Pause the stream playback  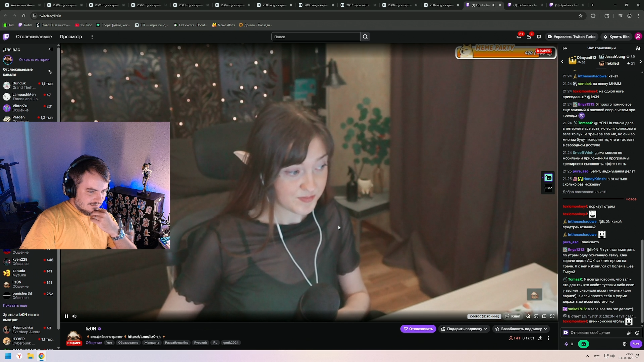pos(66,316)
